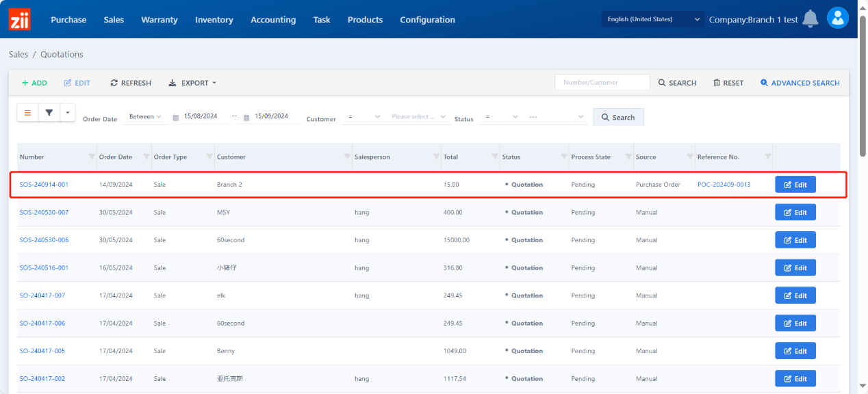Click the funnel filter icon button
Screen dimensions: 868x394
49,113
